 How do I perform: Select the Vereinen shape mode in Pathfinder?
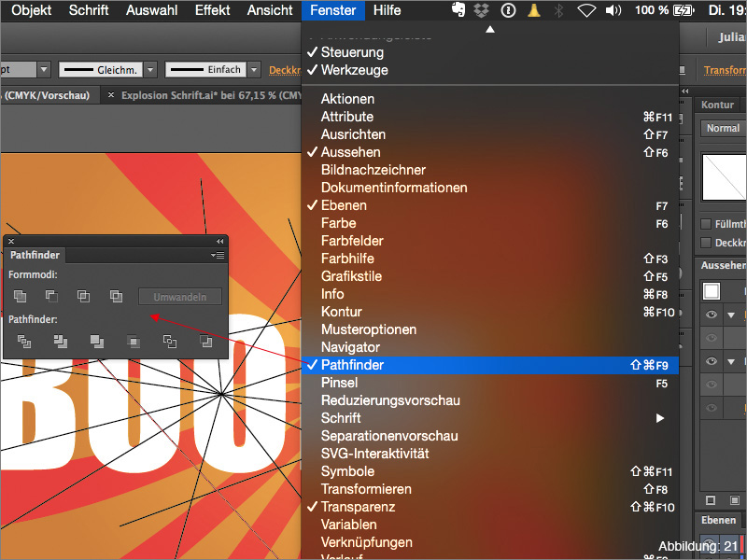(x=20, y=295)
